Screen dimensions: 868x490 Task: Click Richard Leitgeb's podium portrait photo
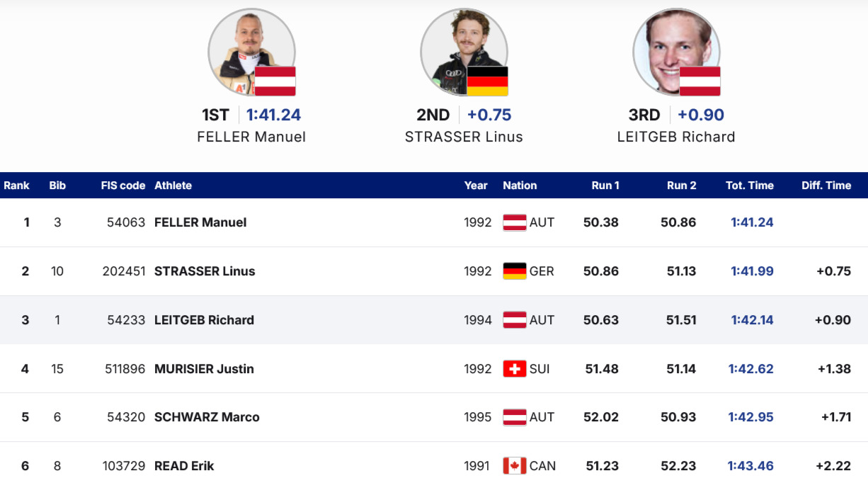[x=676, y=52]
